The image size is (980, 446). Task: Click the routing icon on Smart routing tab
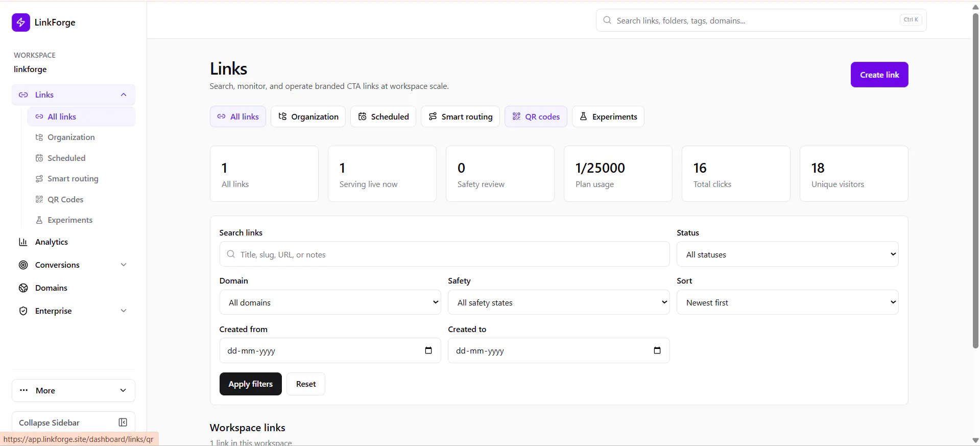pos(433,117)
